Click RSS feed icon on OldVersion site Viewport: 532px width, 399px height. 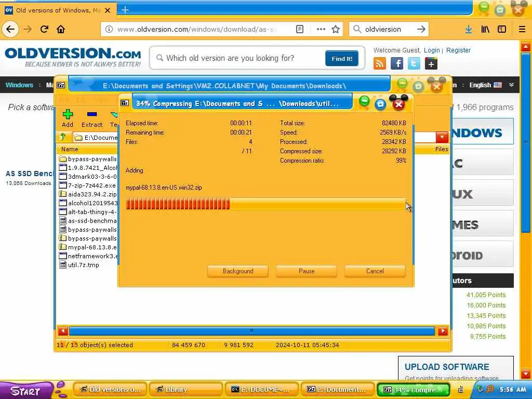pyautogui.click(x=380, y=63)
